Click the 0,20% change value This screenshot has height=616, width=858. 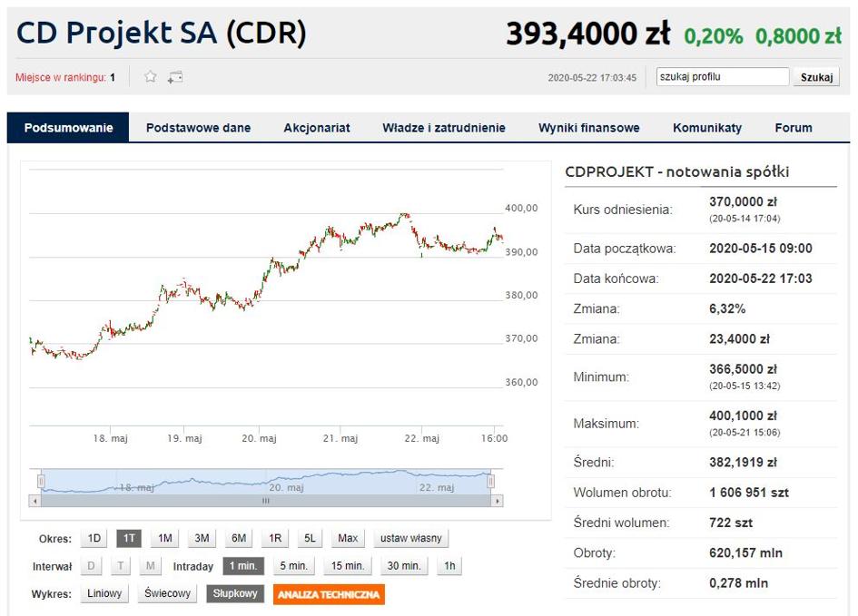pyautogui.click(x=713, y=36)
